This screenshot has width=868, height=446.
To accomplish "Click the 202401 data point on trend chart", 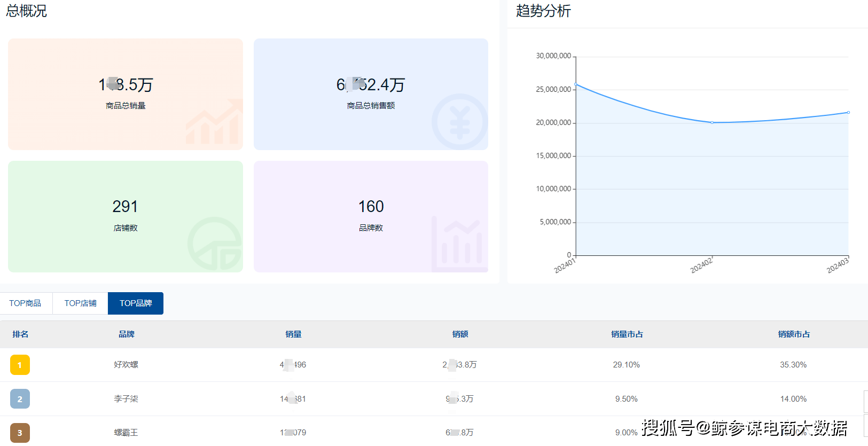I will (576, 84).
